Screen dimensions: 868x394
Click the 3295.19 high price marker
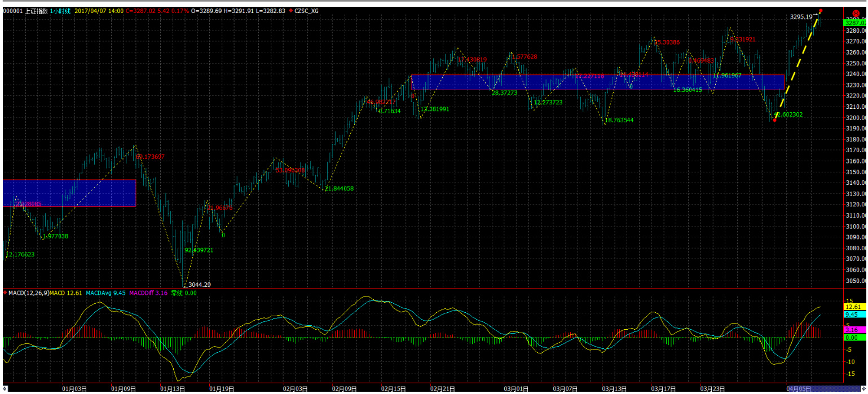pyautogui.click(x=801, y=17)
